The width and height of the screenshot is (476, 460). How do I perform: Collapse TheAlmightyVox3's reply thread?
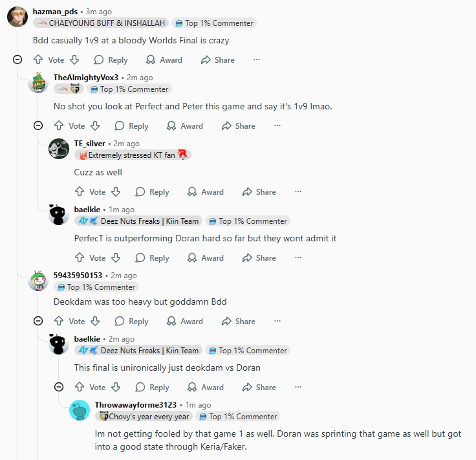tap(38, 126)
